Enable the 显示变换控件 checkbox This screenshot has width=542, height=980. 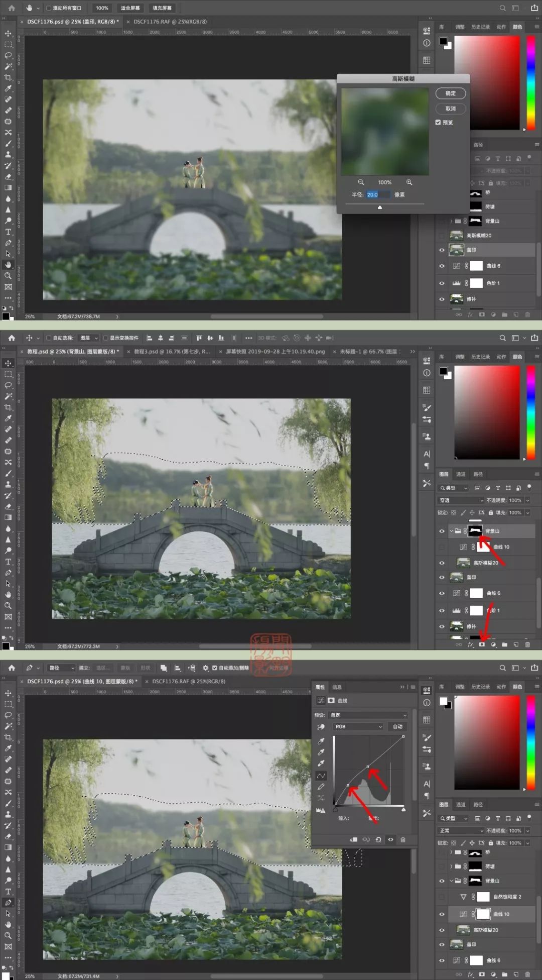106,338
